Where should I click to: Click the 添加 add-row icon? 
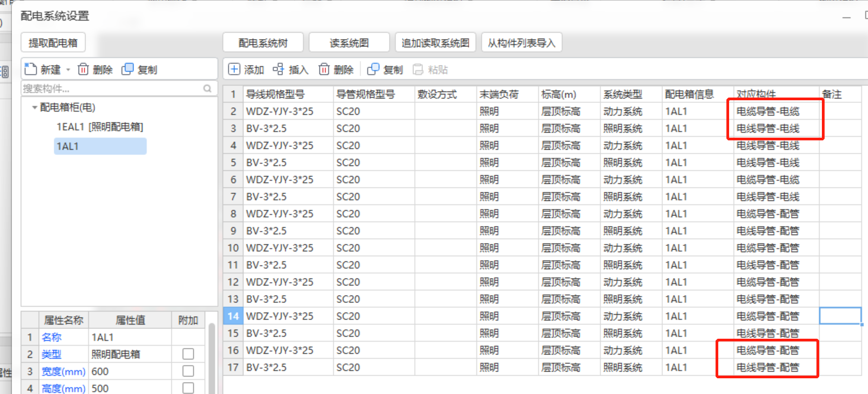click(x=234, y=69)
